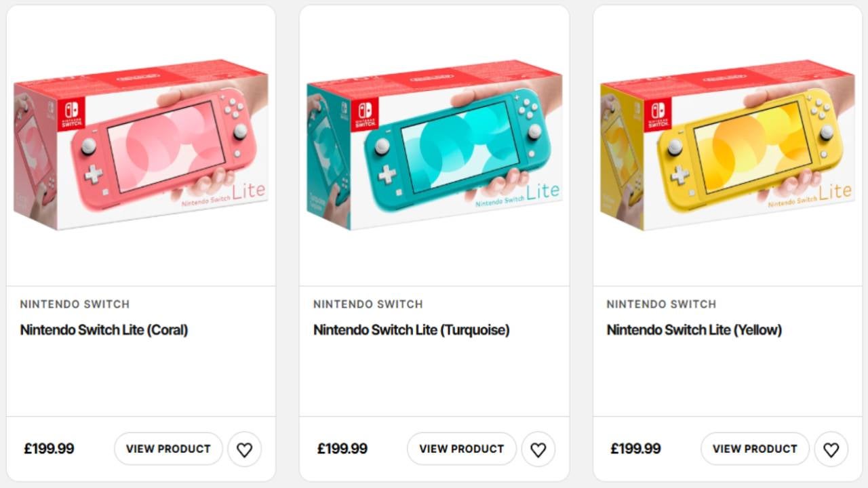Click the Switch logo on the Turquoise box
The image size is (868, 488).
366,114
